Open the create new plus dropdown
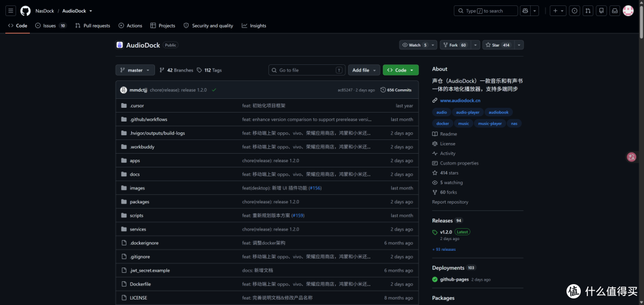The image size is (644, 305). [558, 11]
